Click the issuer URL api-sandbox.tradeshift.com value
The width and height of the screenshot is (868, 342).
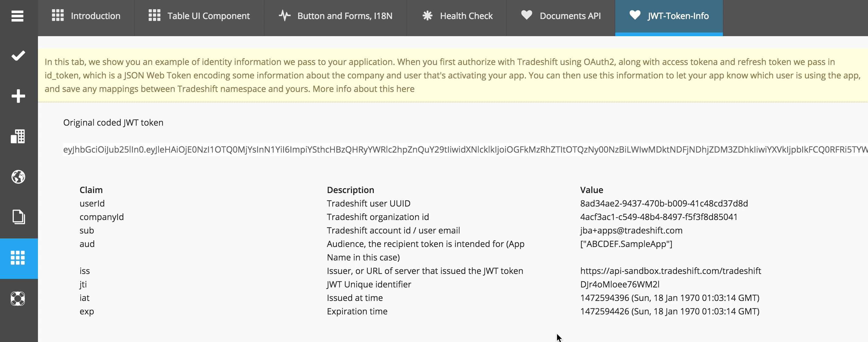(671, 271)
